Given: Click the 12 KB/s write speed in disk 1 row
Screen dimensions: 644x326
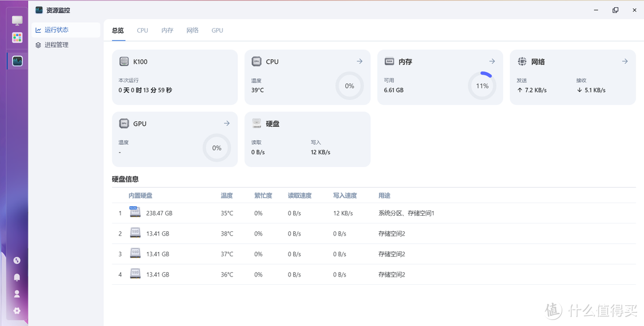Looking at the screenshot, I should 343,213.
